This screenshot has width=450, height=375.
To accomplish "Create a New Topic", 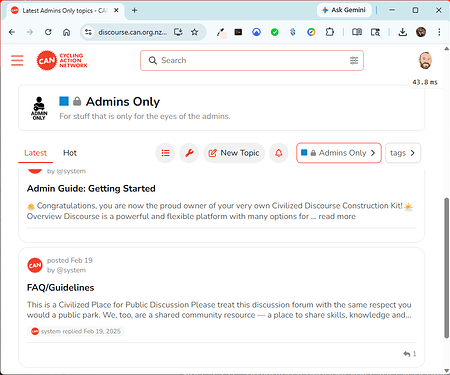I will coord(234,153).
